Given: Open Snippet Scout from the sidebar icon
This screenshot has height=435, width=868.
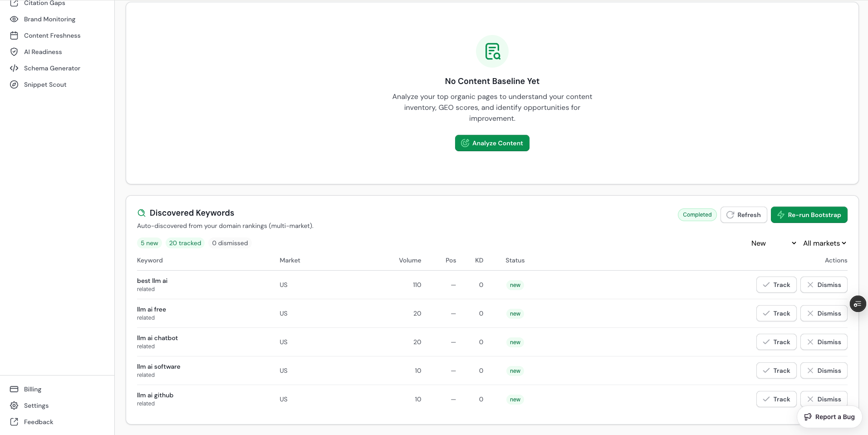Looking at the screenshot, I should pos(14,84).
